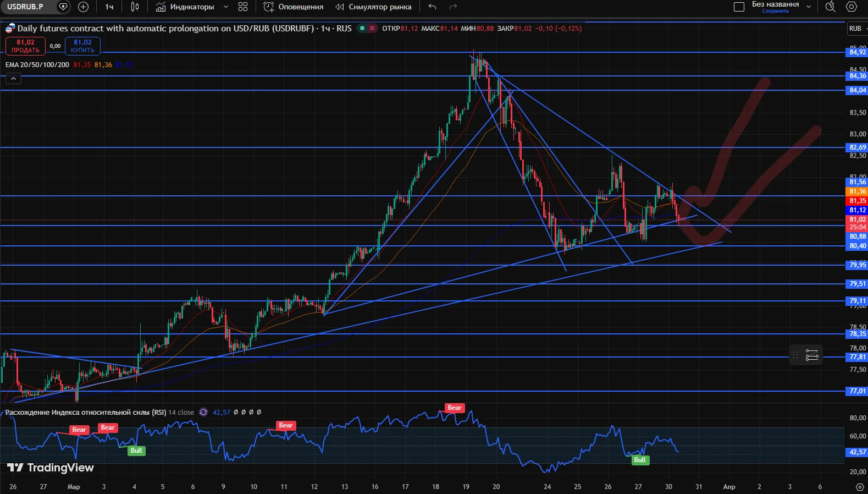Create an alert via Оповещения

(294, 7)
